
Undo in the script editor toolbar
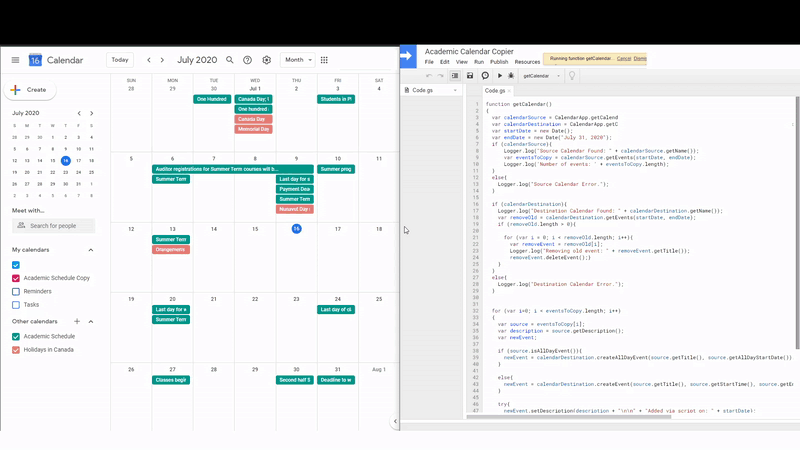429,76
